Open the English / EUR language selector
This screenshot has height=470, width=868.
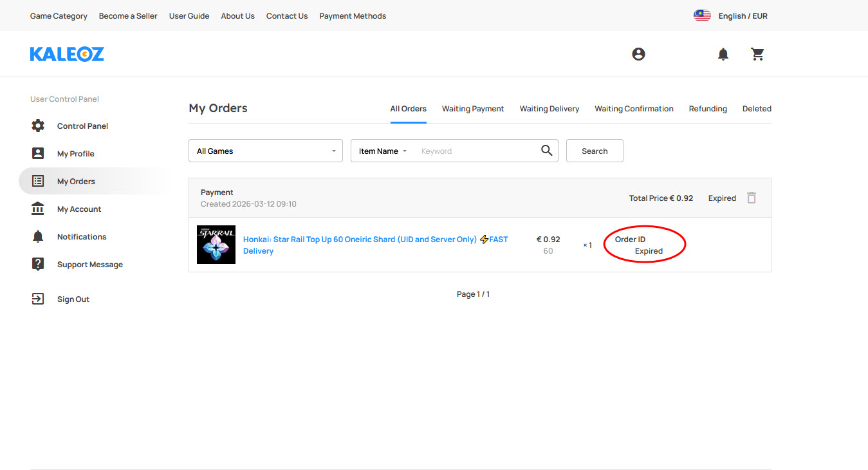743,16
